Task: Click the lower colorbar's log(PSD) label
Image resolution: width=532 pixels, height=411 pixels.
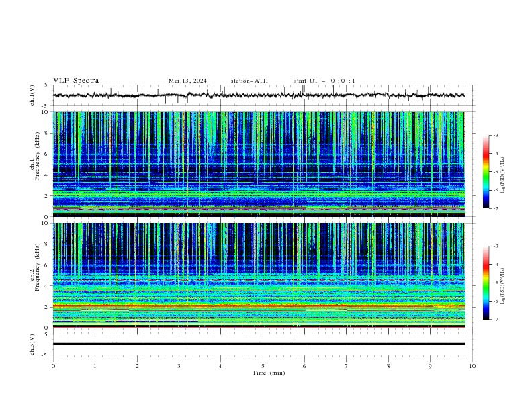Action: pos(503,286)
